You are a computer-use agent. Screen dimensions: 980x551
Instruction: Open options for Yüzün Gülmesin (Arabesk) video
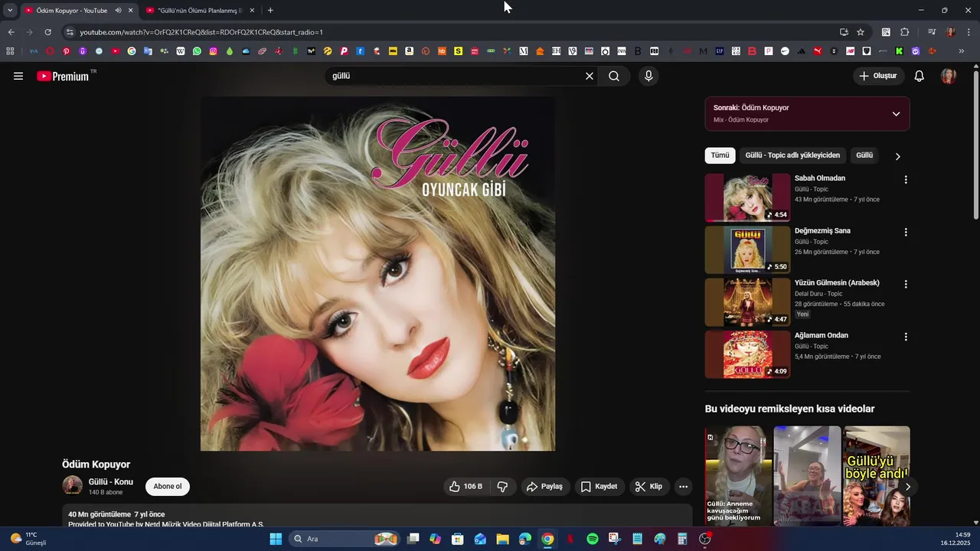[906, 284]
